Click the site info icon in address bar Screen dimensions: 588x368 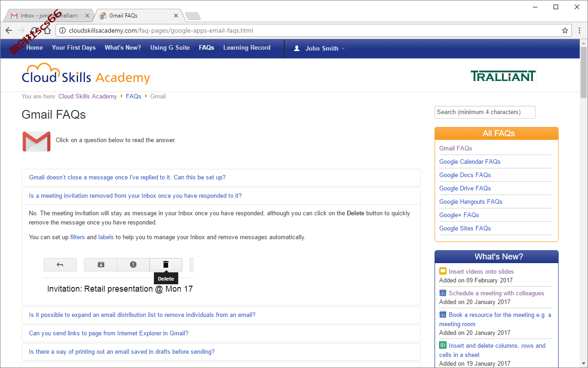[63, 31]
